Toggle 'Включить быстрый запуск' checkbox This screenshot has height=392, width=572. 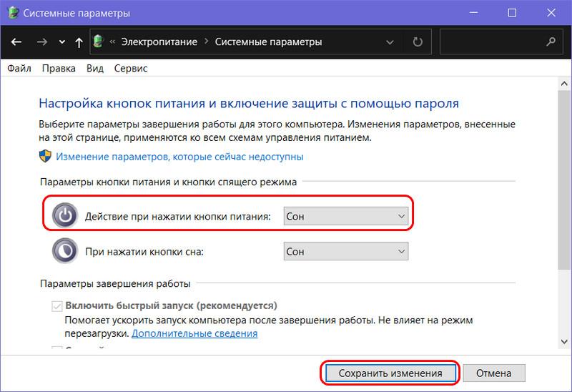tap(57, 306)
